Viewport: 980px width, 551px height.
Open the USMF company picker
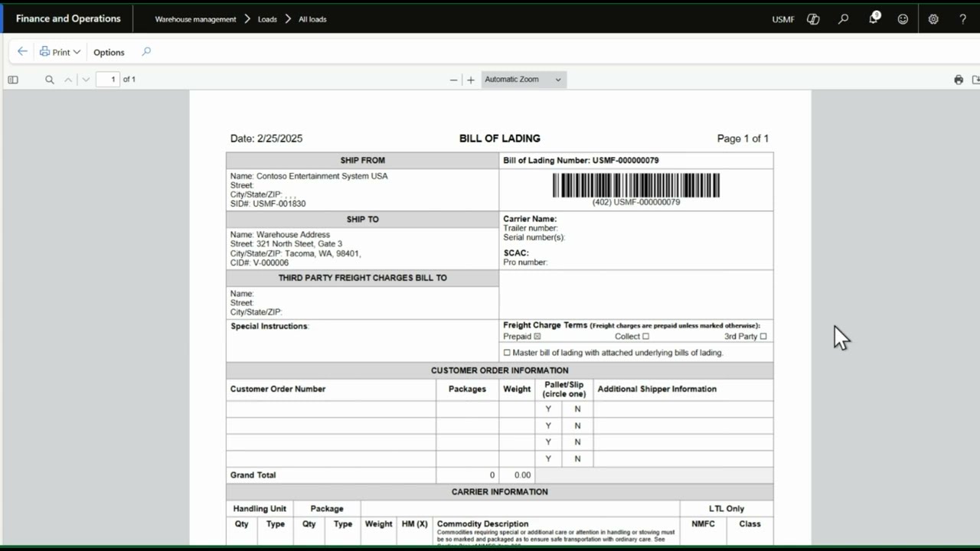click(783, 19)
